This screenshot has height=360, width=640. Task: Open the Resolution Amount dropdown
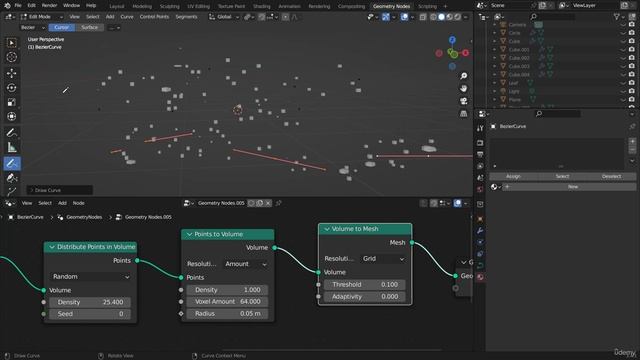click(x=246, y=264)
